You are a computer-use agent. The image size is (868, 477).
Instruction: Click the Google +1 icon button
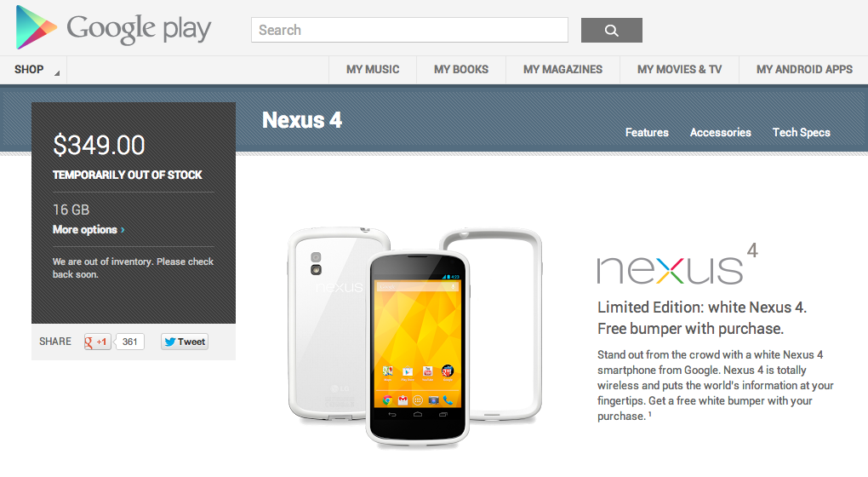pyautogui.click(x=97, y=342)
